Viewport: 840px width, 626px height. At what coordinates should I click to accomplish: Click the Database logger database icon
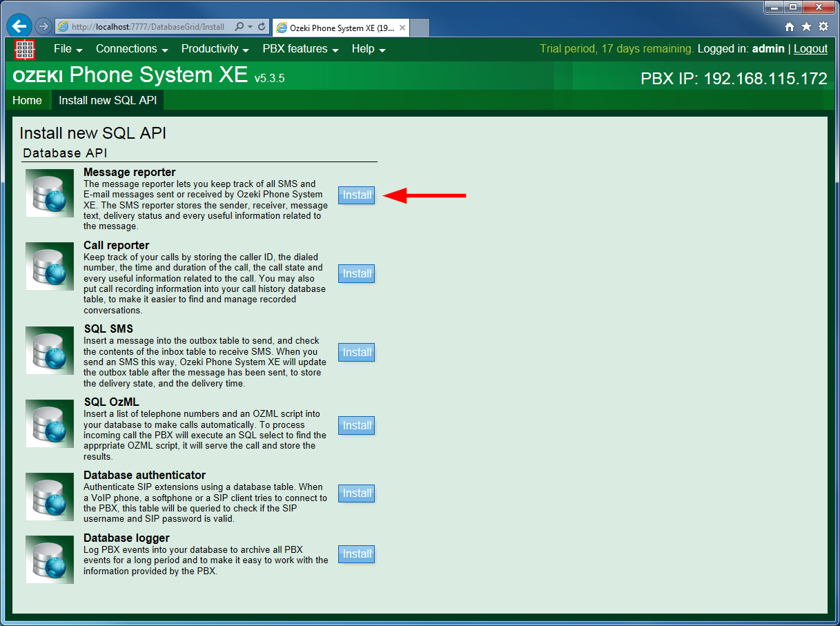tap(50, 559)
